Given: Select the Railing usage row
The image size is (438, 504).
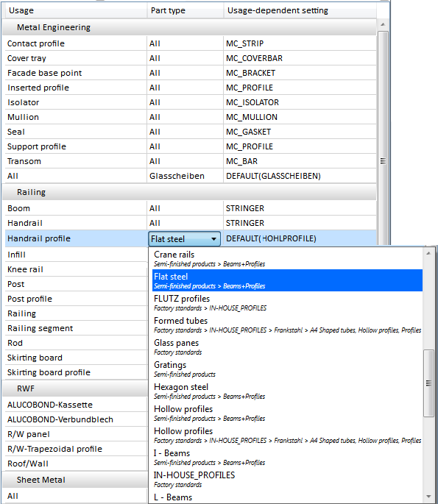Looking at the screenshot, I should pyautogui.click(x=76, y=313).
